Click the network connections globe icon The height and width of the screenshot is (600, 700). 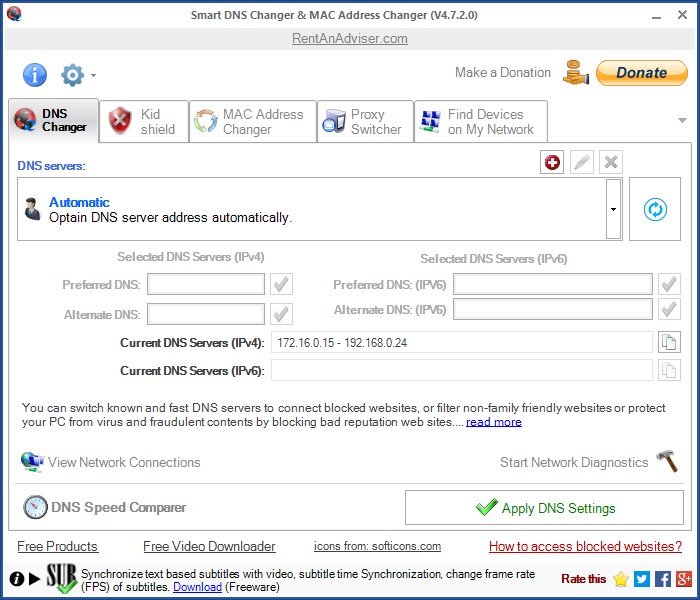(32, 462)
